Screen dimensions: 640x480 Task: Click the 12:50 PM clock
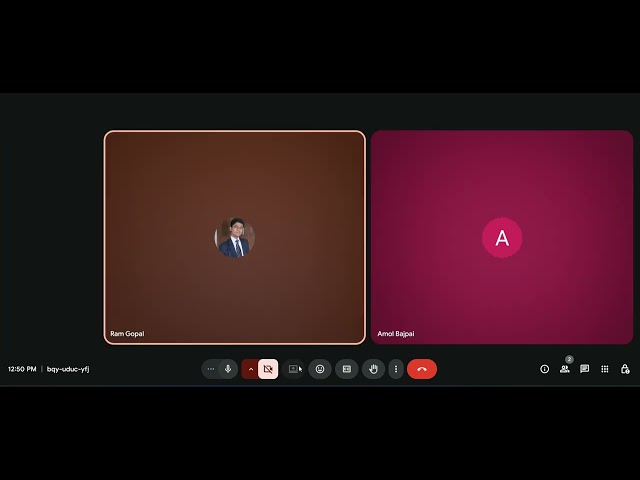point(22,369)
